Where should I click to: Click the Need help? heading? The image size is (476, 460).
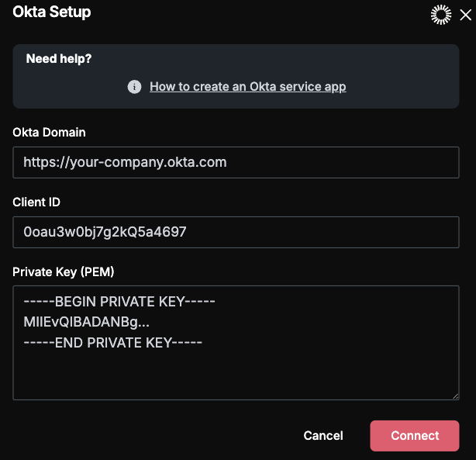pyautogui.click(x=59, y=59)
